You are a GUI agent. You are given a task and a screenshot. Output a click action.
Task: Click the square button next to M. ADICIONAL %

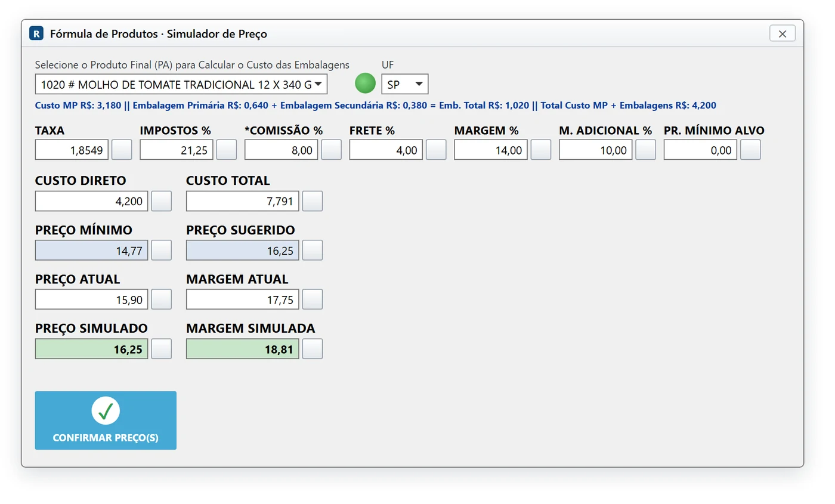tap(645, 150)
